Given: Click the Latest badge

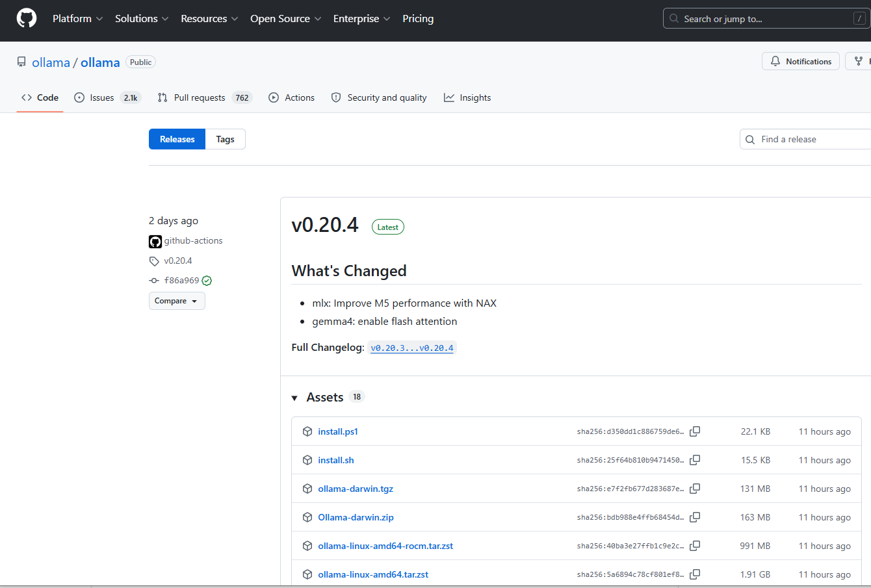Looking at the screenshot, I should click(x=388, y=227).
